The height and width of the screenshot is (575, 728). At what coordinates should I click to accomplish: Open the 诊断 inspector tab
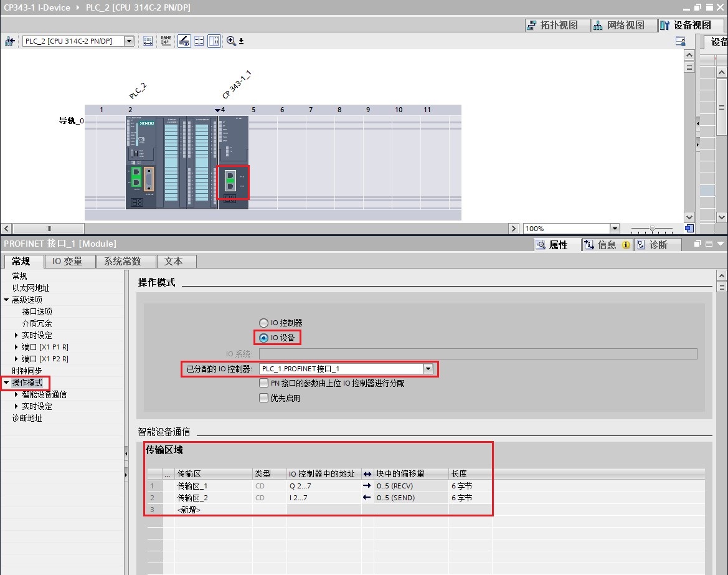pyautogui.click(x=658, y=244)
